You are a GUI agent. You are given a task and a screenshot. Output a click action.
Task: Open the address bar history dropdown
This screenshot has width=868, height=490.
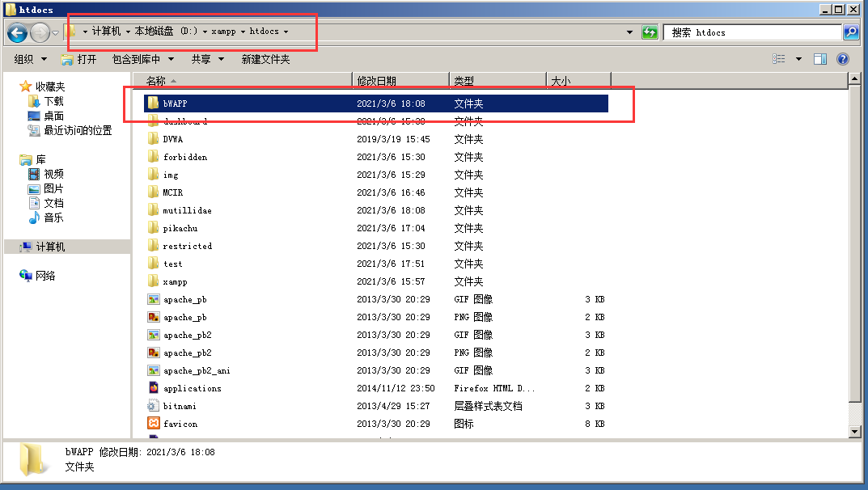pyautogui.click(x=629, y=32)
